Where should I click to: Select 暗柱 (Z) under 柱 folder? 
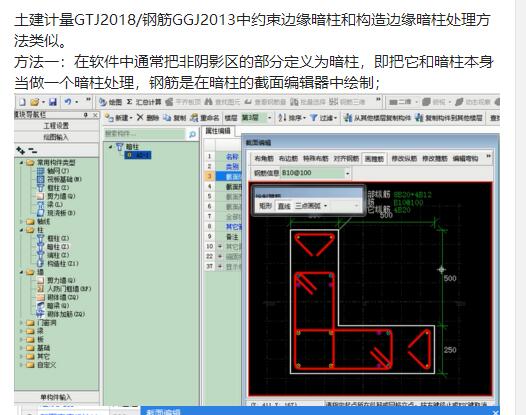click(53, 247)
